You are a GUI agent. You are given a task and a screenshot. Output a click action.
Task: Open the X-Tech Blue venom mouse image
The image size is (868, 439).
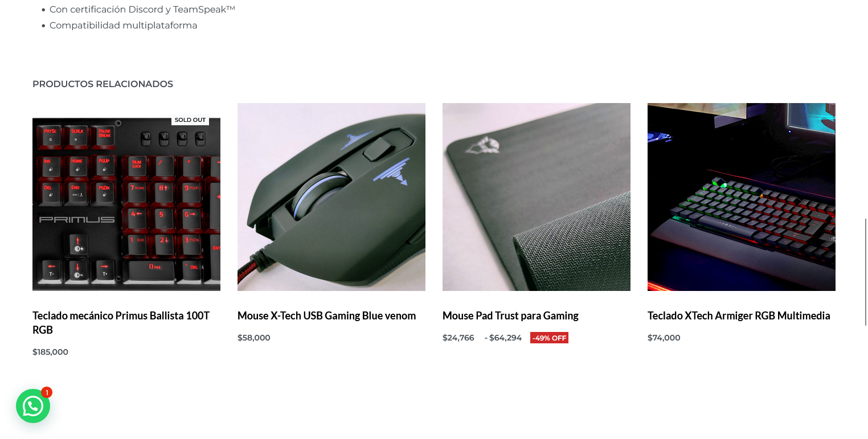(x=331, y=197)
